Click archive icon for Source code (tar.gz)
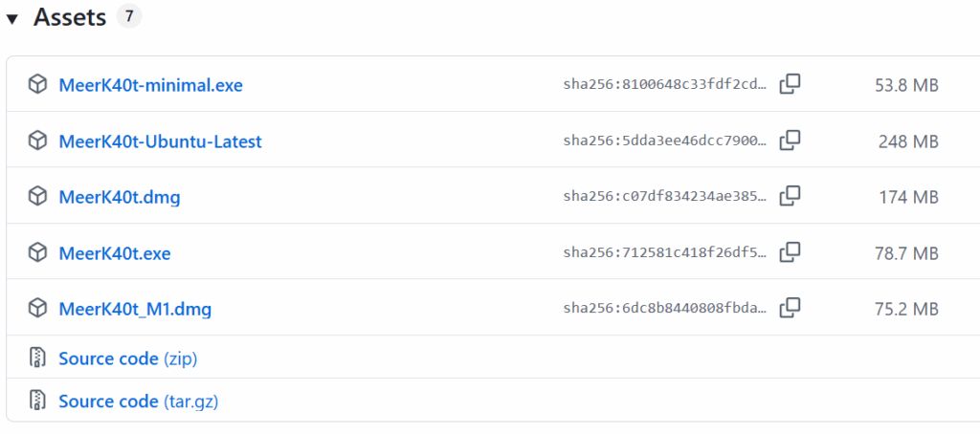 pyautogui.click(x=37, y=401)
